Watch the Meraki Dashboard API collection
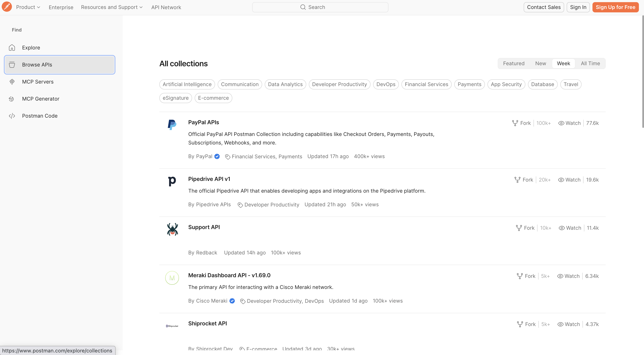The image size is (644, 355). point(568,276)
